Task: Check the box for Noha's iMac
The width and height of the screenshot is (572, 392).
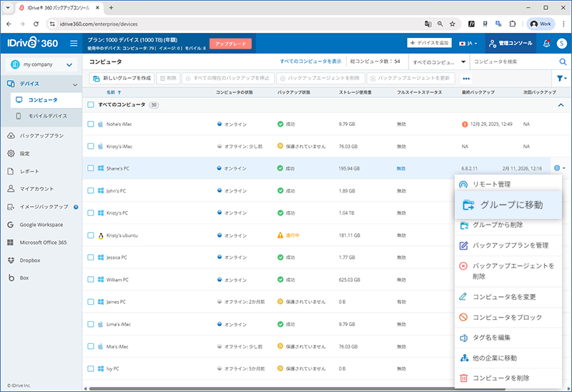Action: pyautogui.click(x=91, y=124)
